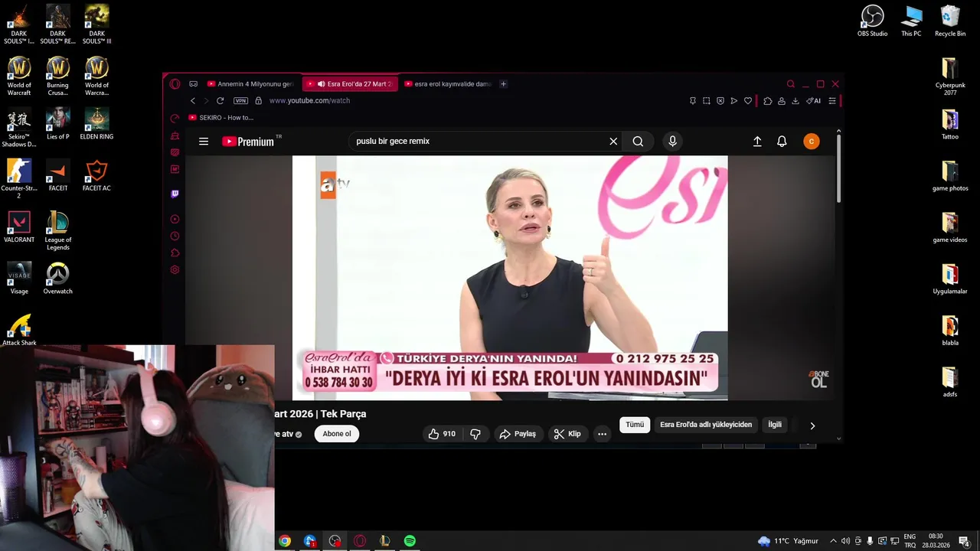Open extensions cube icon in toolbar
This screenshot has width=980, height=551.
[x=768, y=101]
